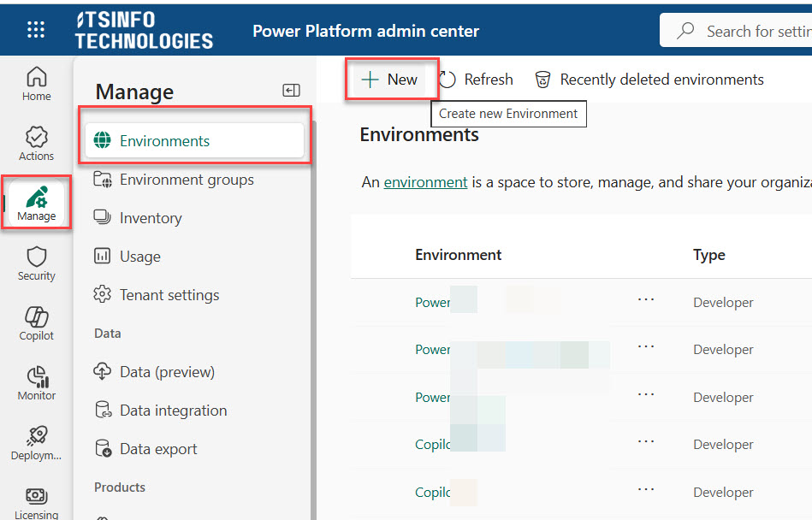This screenshot has width=812, height=520.
Task: Follow the environment hyperlink in description
Action: coord(425,182)
